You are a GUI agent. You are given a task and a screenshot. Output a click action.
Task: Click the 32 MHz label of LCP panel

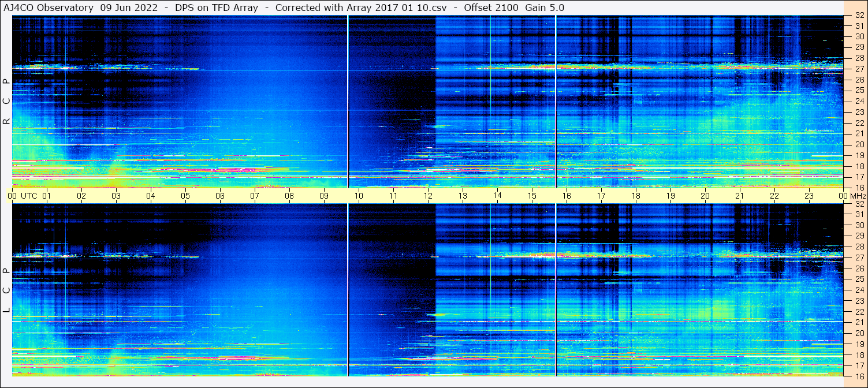[859, 204]
